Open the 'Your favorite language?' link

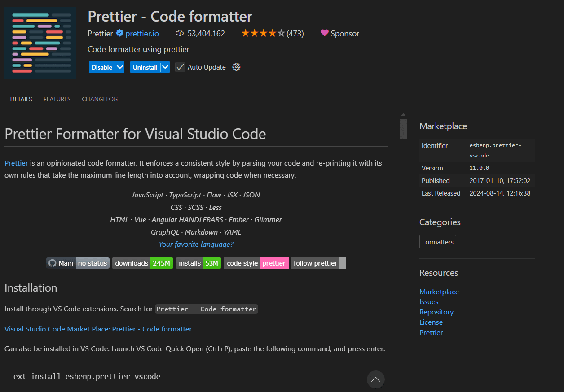coord(196,244)
